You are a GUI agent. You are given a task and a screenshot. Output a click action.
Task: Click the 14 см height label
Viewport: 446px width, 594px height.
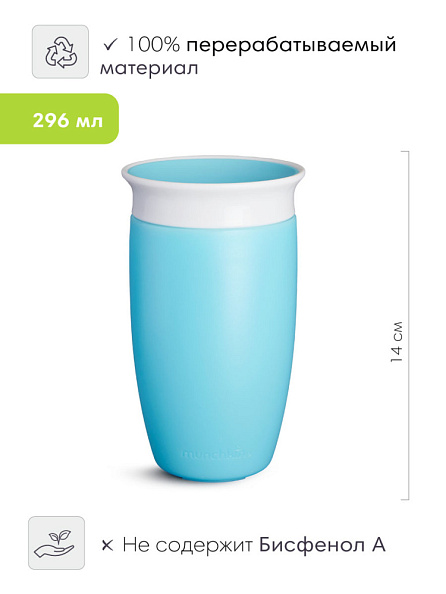click(397, 342)
